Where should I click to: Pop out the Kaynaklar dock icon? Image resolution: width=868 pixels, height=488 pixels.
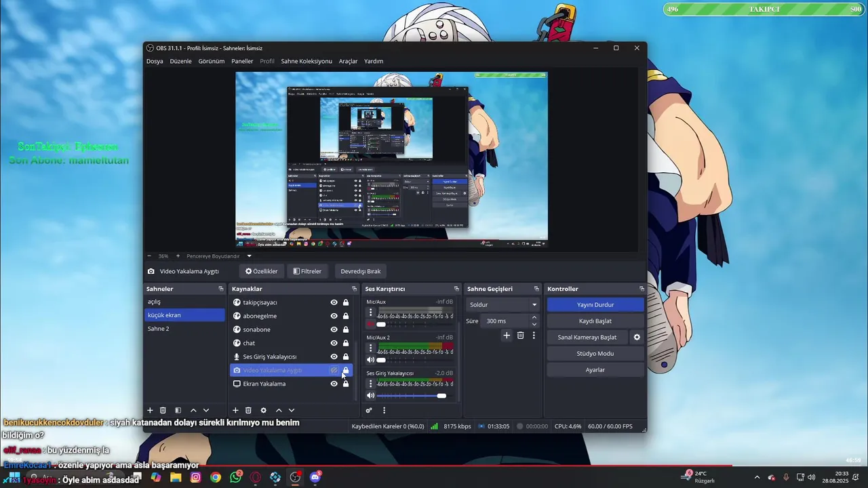pos(355,289)
